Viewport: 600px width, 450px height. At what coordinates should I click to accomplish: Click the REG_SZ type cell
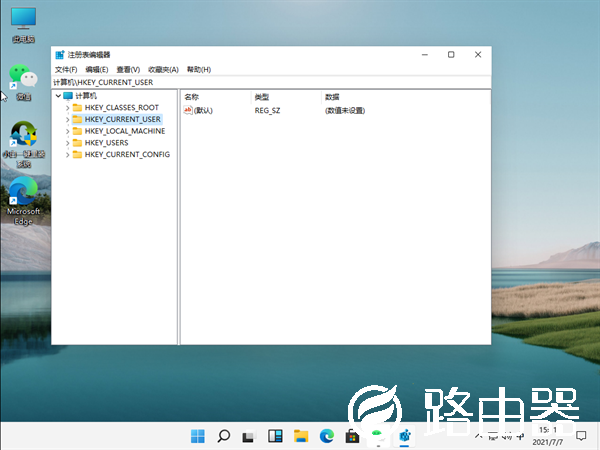pyautogui.click(x=267, y=111)
